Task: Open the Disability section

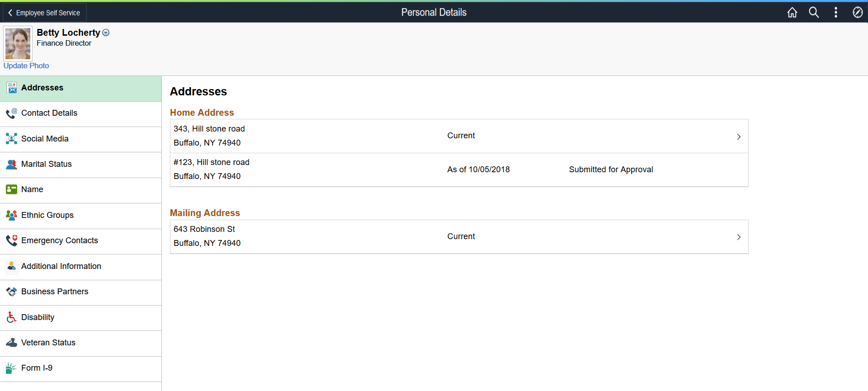Action: click(81, 318)
